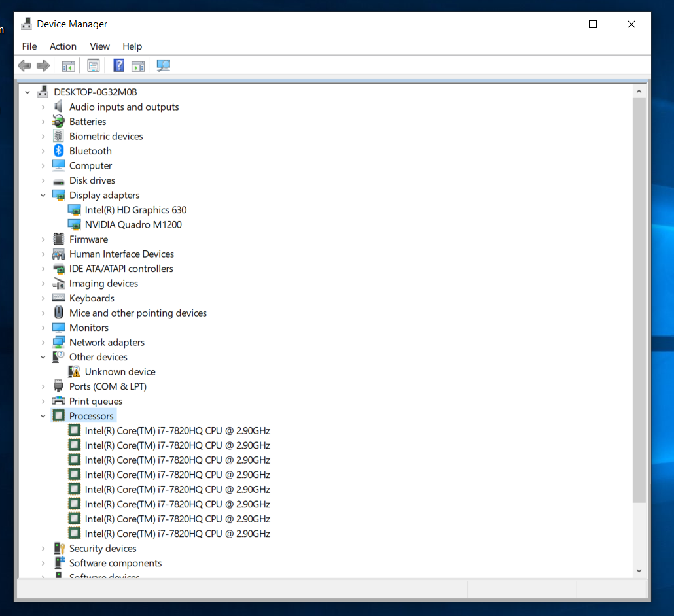Open the Action menu
Image resolution: width=674 pixels, height=616 pixels.
coord(63,46)
